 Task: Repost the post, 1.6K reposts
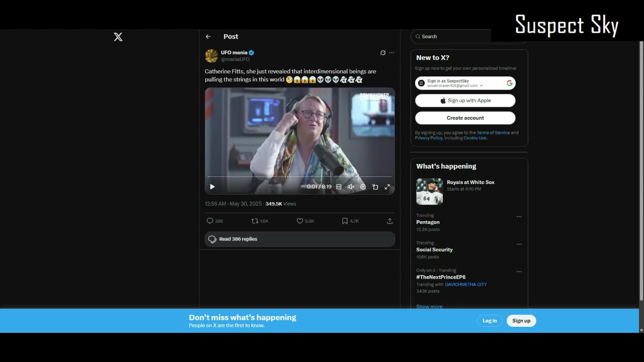coord(260,221)
